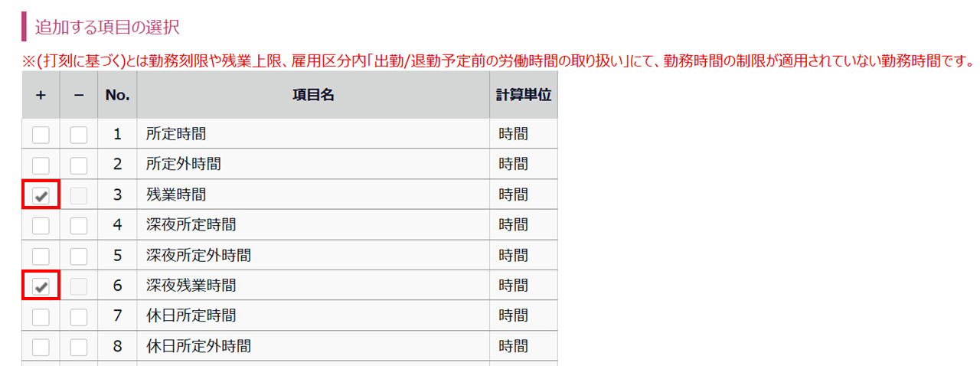Select minus checkbox for 深夜所定外時間
Viewport: 980px width, 366px height.
click(x=79, y=256)
